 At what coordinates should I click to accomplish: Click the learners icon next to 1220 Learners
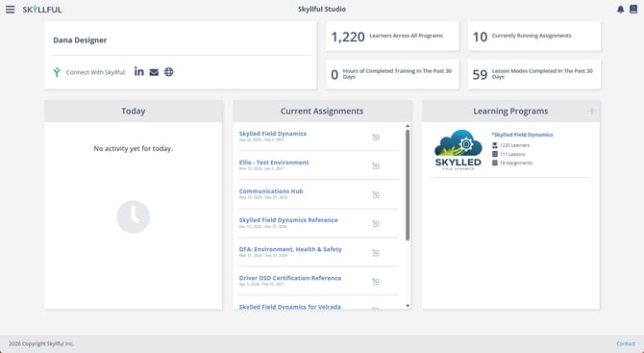coord(494,145)
